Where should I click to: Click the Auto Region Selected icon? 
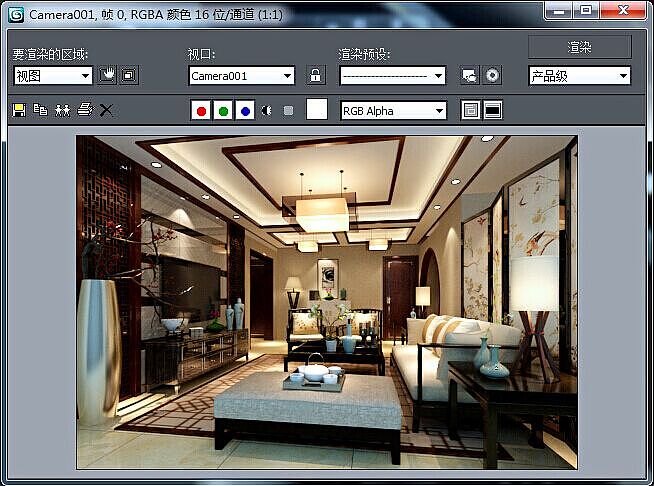(x=129, y=76)
